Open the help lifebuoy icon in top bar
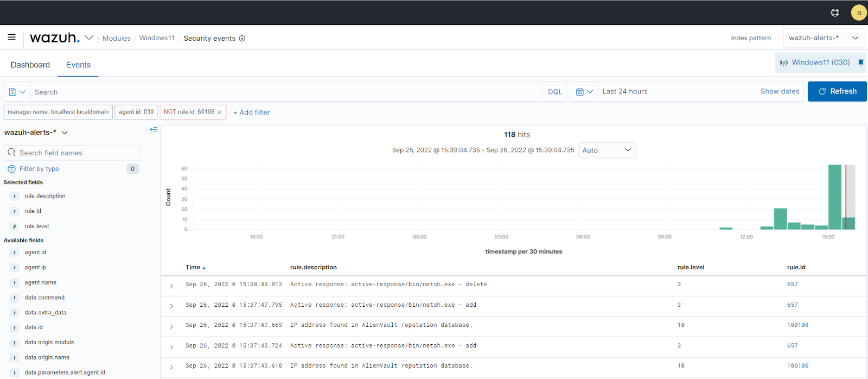The width and height of the screenshot is (868, 379). click(x=835, y=12)
